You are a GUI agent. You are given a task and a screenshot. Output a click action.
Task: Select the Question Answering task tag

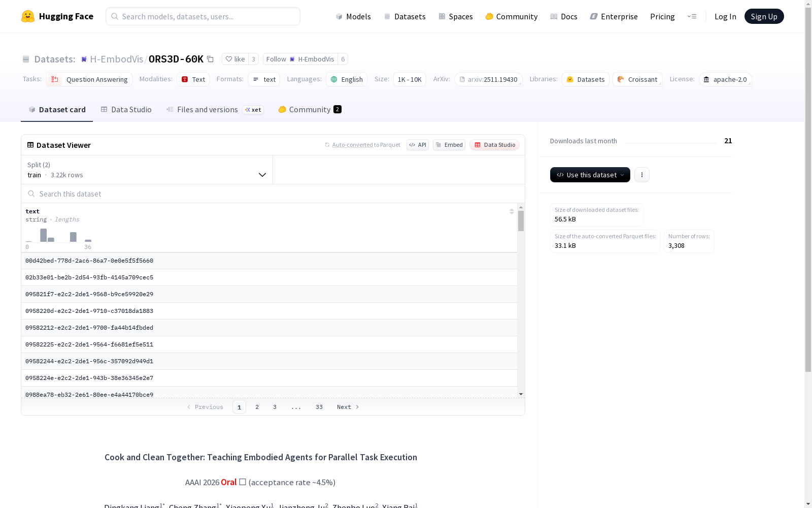pyautogui.click(x=89, y=79)
